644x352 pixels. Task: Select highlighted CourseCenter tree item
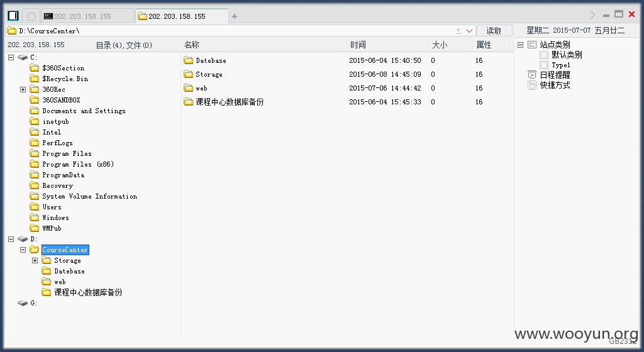[65, 250]
